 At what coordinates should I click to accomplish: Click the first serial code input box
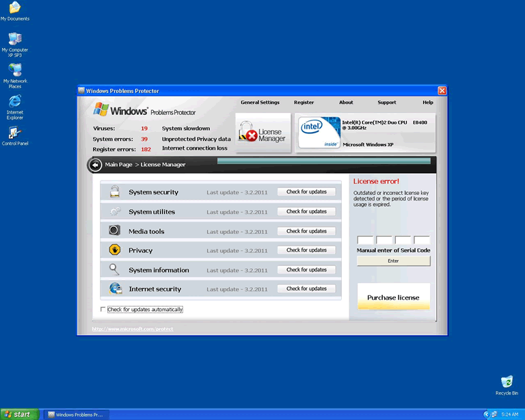click(365, 240)
